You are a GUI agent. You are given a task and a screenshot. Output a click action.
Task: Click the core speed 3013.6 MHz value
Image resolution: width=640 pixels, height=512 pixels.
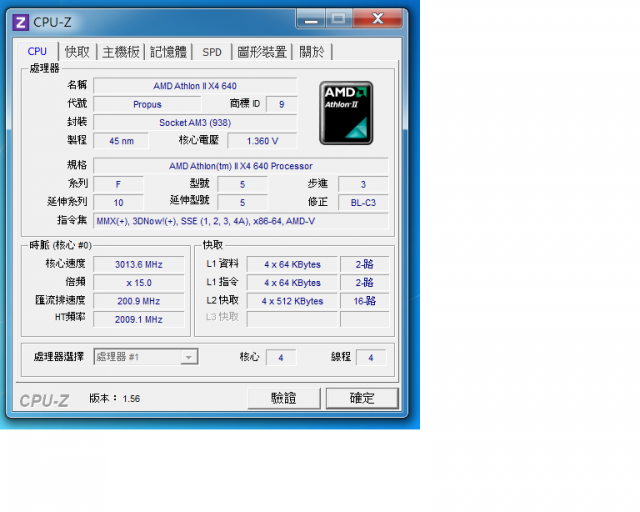(x=139, y=265)
